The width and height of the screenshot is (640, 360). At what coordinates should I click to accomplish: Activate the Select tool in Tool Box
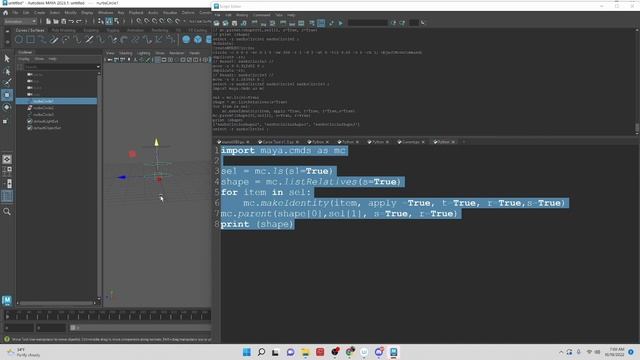tap(7, 58)
